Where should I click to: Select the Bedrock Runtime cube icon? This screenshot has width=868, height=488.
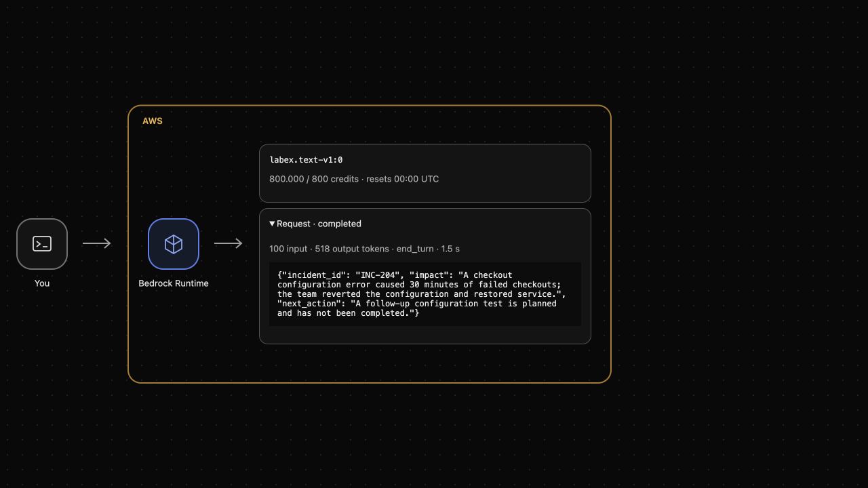174,243
